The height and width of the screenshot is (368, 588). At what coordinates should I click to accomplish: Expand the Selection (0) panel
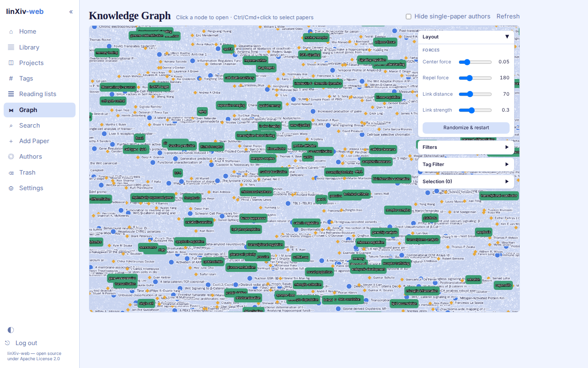466,182
